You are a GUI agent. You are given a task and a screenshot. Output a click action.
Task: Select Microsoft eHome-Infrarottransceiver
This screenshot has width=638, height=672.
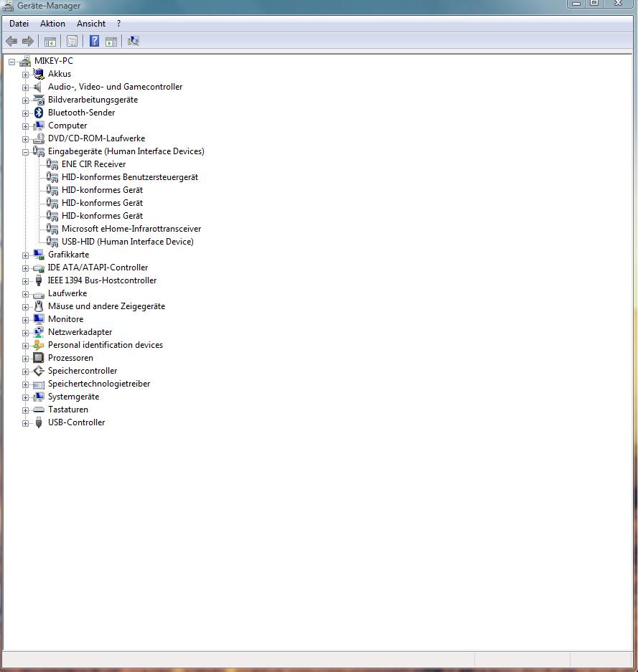(131, 229)
